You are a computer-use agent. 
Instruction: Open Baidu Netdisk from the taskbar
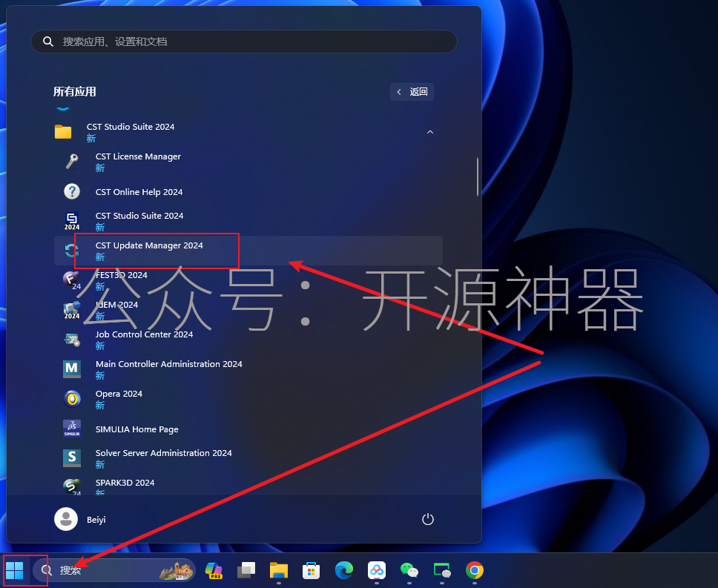pos(377,570)
